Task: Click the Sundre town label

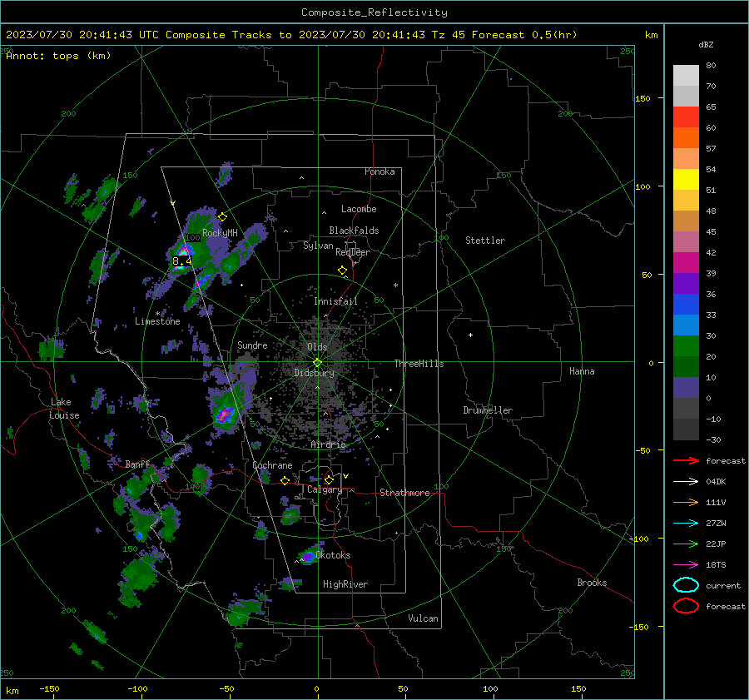Action: tap(252, 345)
